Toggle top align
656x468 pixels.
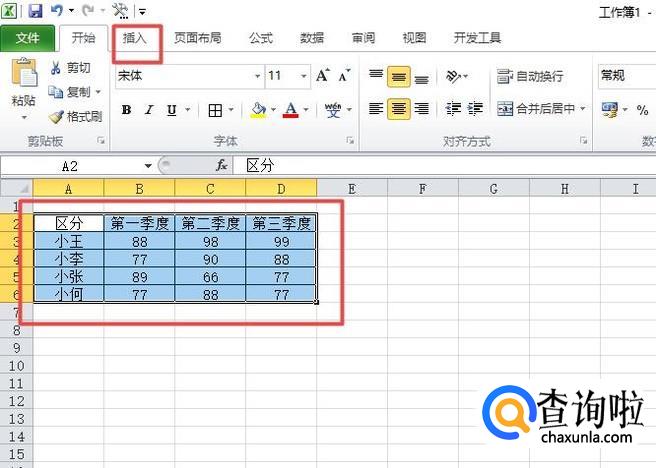pyautogui.click(x=376, y=76)
